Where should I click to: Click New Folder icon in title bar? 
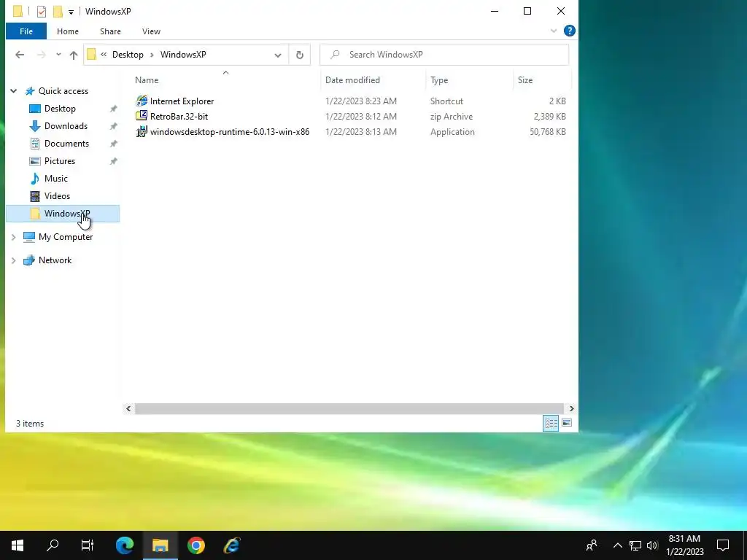coord(57,11)
